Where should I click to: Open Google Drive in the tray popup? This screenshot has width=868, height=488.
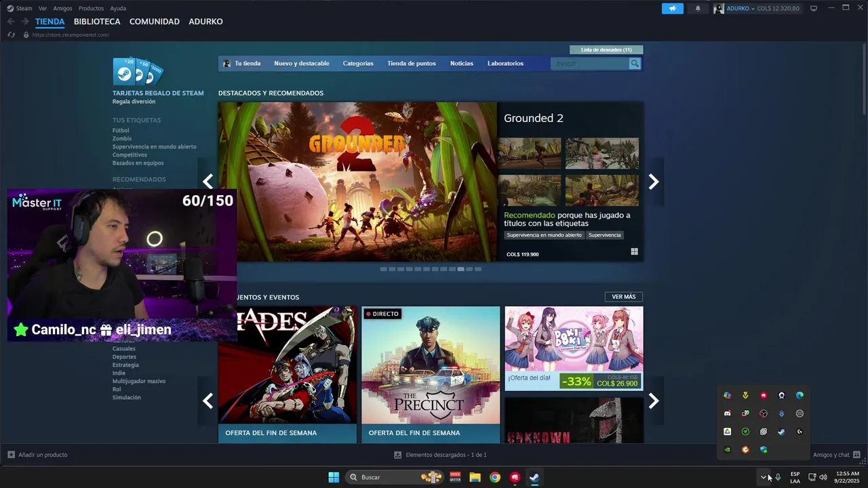pyautogui.click(x=727, y=432)
